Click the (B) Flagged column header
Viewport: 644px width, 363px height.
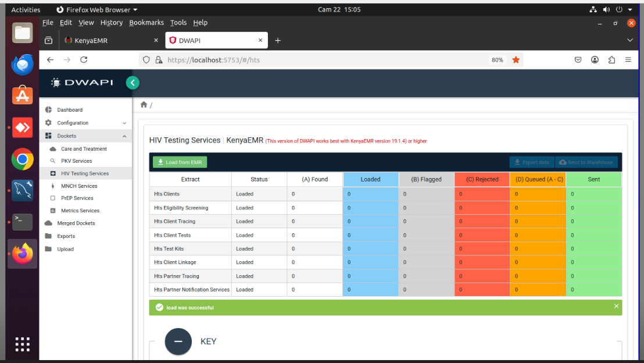pyautogui.click(x=426, y=179)
